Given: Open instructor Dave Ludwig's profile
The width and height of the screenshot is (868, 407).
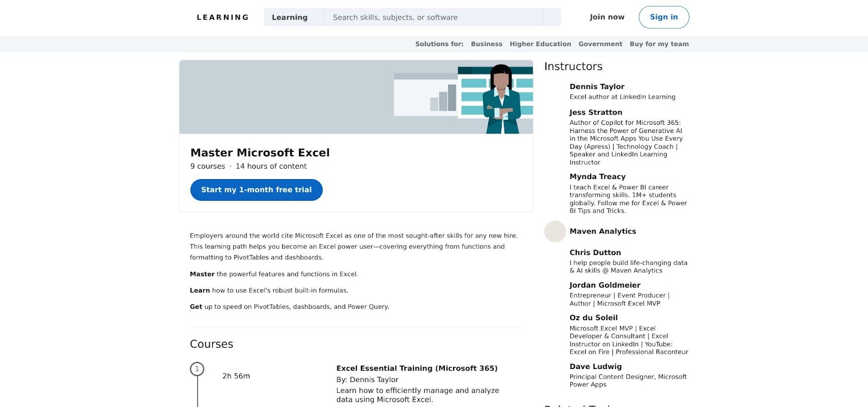Looking at the screenshot, I should click(x=596, y=367).
